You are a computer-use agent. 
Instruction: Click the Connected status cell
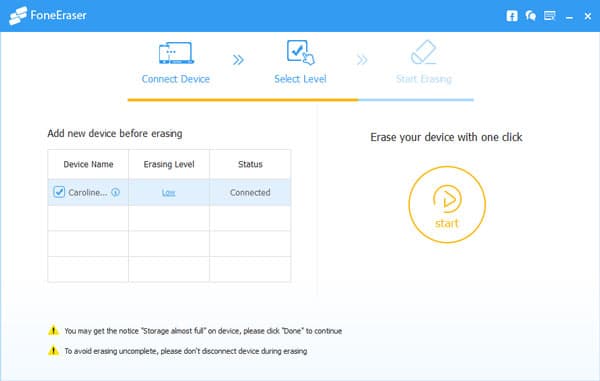click(250, 192)
